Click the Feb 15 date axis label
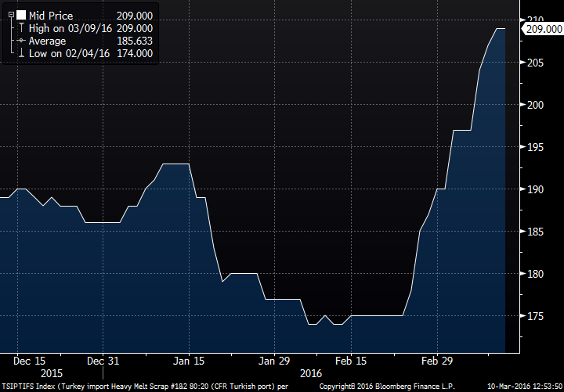Viewport: 564px width, 392px height. [350, 361]
